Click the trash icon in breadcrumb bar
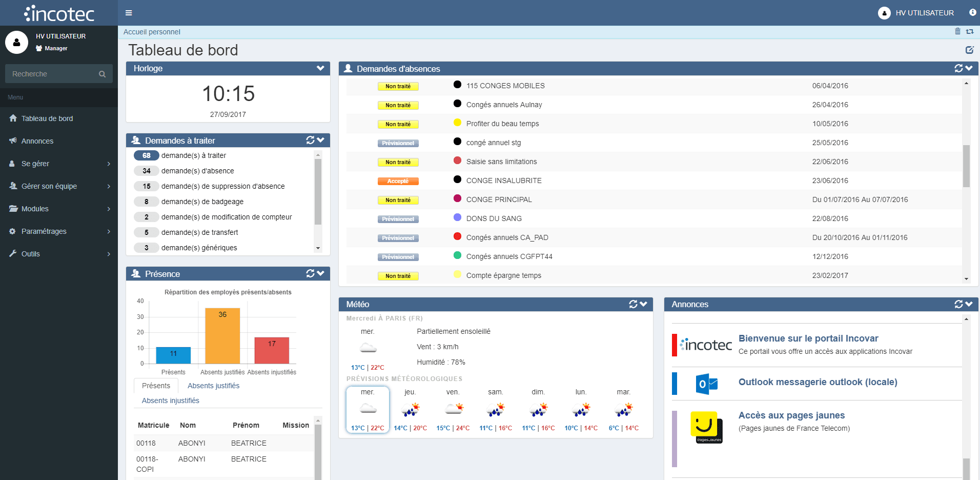The image size is (980, 480). pyautogui.click(x=957, y=31)
